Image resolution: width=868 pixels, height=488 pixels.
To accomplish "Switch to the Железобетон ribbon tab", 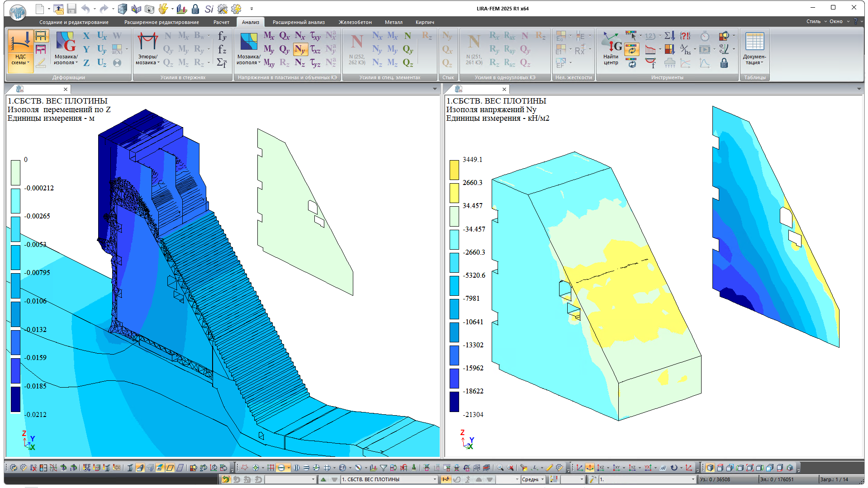I will [x=355, y=22].
